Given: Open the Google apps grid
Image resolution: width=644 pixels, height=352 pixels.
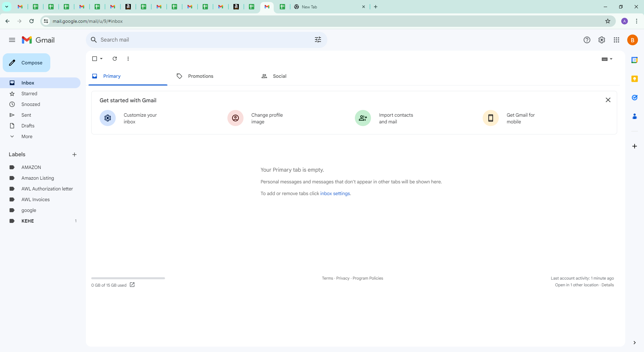Looking at the screenshot, I should (616, 40).
